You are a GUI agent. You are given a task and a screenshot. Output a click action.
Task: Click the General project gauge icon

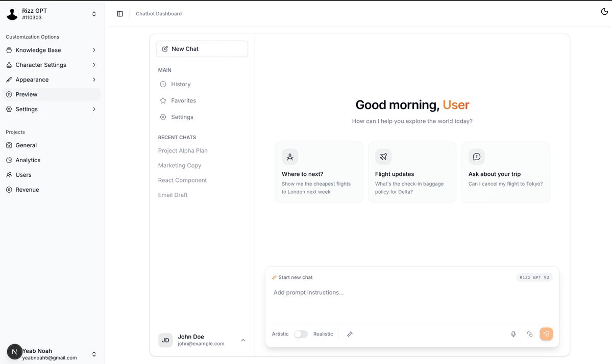9,145
